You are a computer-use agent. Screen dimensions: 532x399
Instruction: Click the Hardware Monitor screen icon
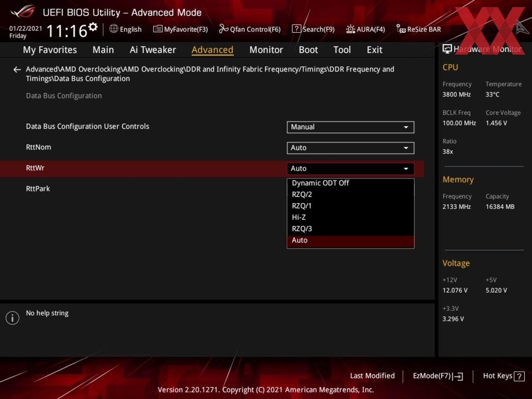coord(447,49)
